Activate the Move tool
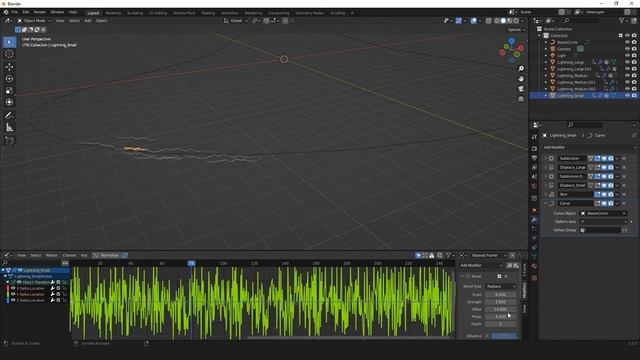Screen dimensions: 640x360 point(9,67)
